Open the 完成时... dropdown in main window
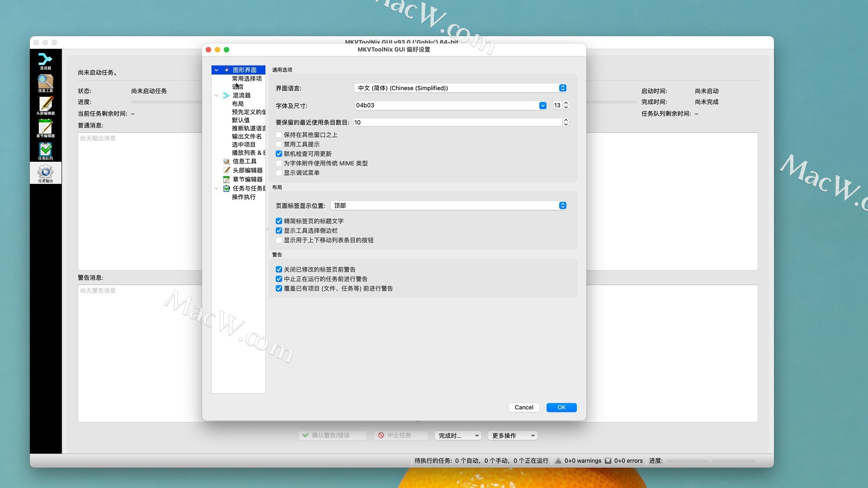868x488 pixels. (458, 436)
